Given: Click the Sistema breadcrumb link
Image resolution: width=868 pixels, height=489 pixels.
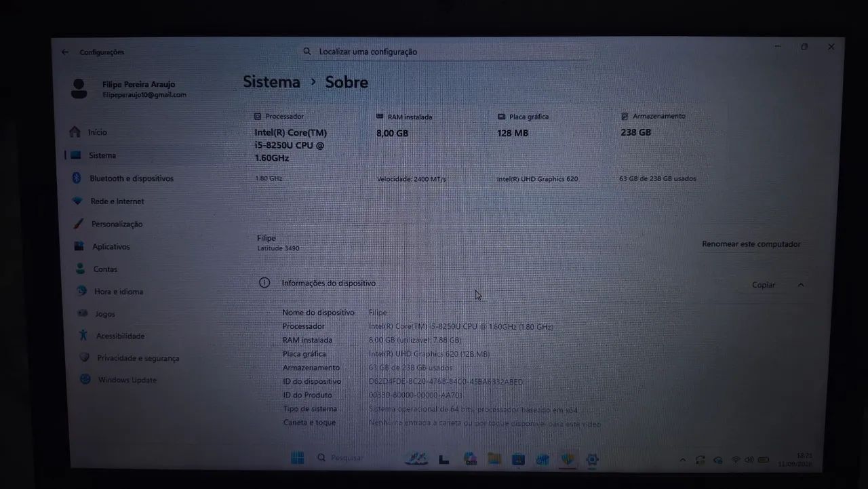Looking at the screenshot, I should [272, 82].
